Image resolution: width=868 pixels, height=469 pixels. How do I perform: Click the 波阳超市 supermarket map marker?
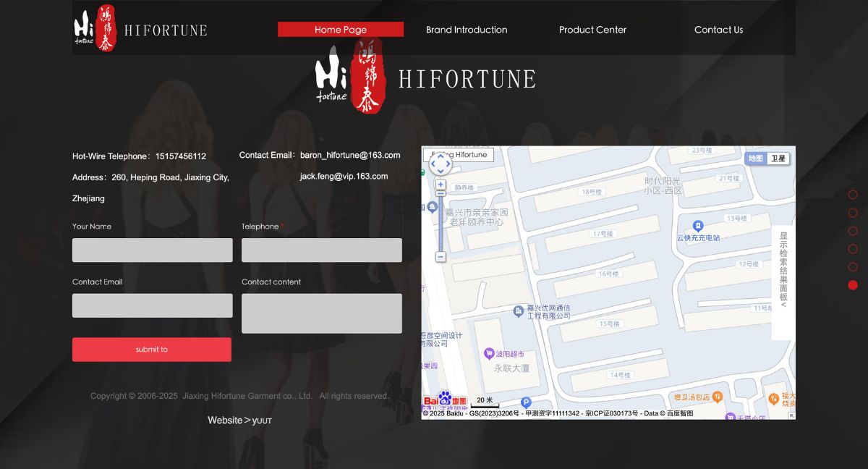489,354
